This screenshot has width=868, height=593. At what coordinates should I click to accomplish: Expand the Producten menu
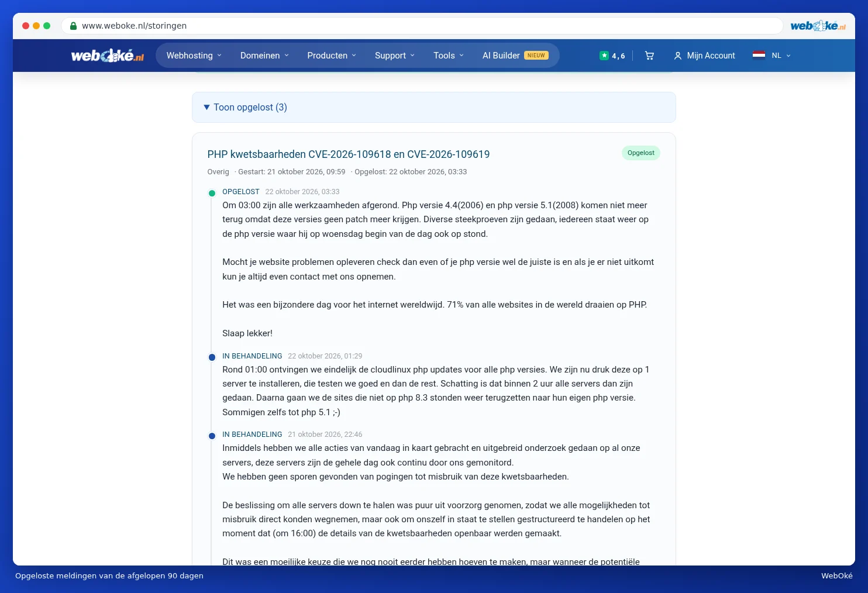[x=332, y=56]
